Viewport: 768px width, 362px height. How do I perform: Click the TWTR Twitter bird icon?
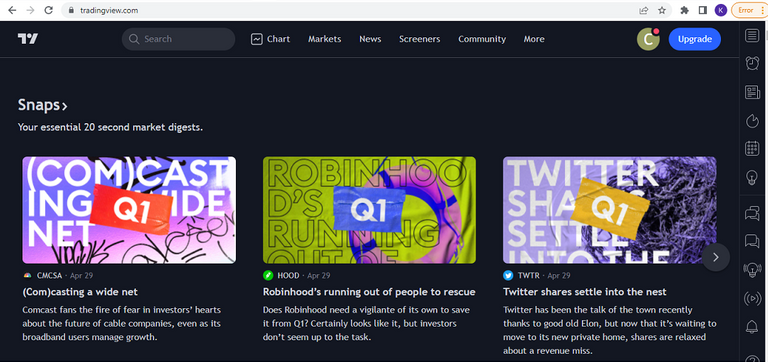click(508, 276)
